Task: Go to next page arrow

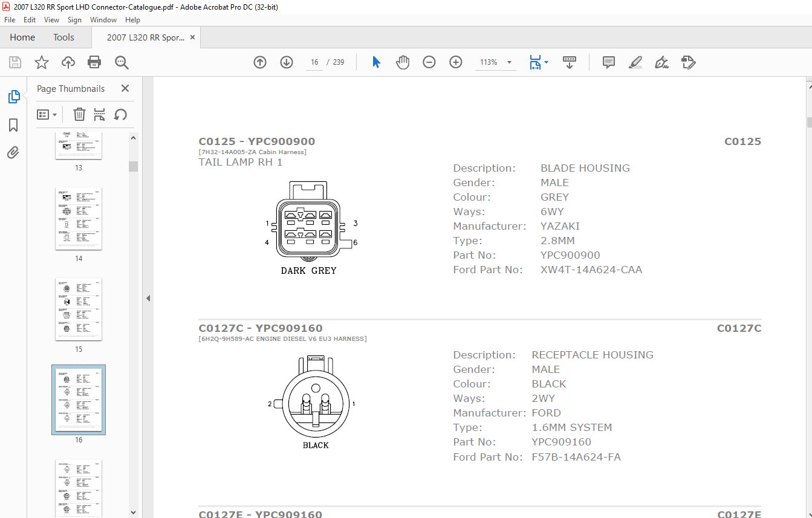Action: pos(287,62)
